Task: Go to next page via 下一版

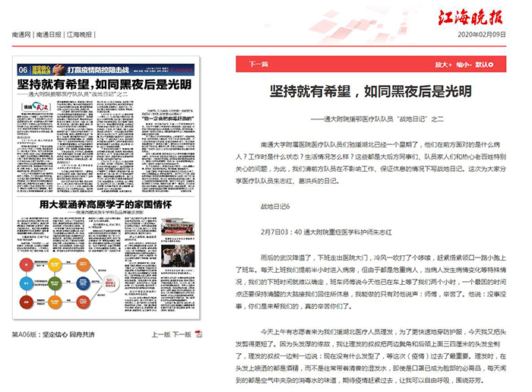Action: [x=181, y=334]
